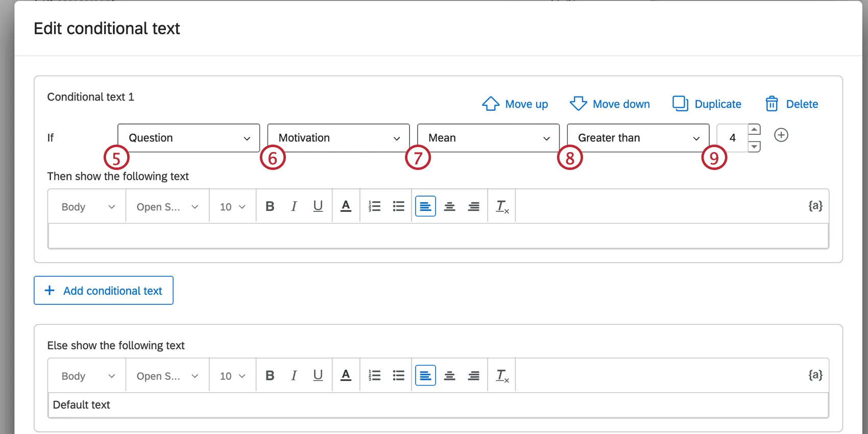Toggle bold in conditional text 1 toolbar
Screen dimensions: 868x434
pyautogui.click(x=270, y=206)
